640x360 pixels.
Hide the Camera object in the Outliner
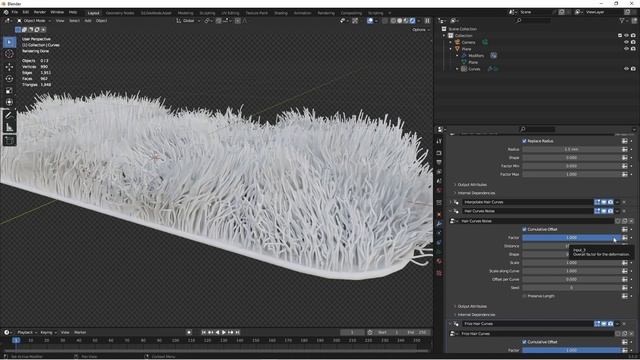coord(626,42)
